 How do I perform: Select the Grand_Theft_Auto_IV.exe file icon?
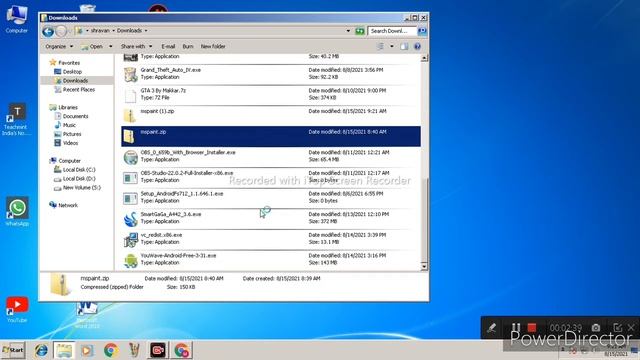pyautogui.click(x=131, y=74)
